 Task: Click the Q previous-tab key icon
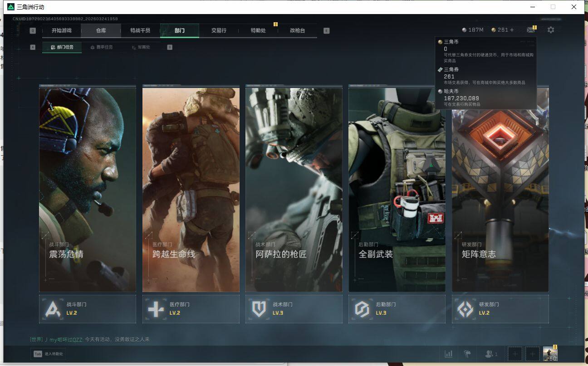[x=33, y=31]
